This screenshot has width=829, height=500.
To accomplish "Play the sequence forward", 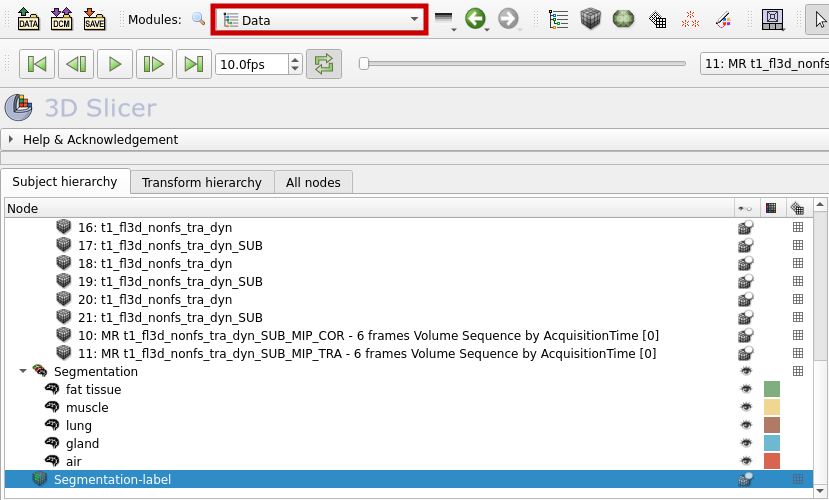I will click(x=115, y=64).
